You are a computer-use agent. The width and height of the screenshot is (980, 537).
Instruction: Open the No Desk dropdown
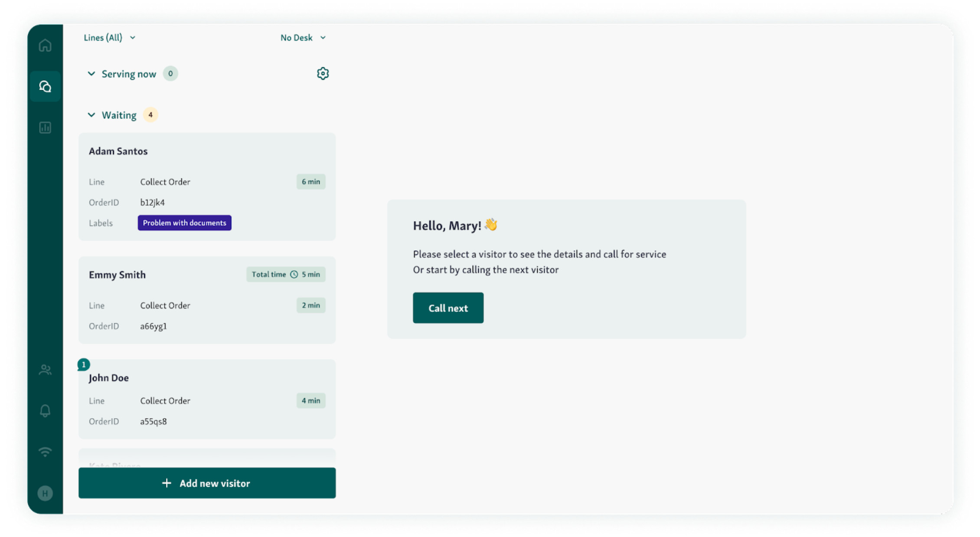(x=303, y=38)
